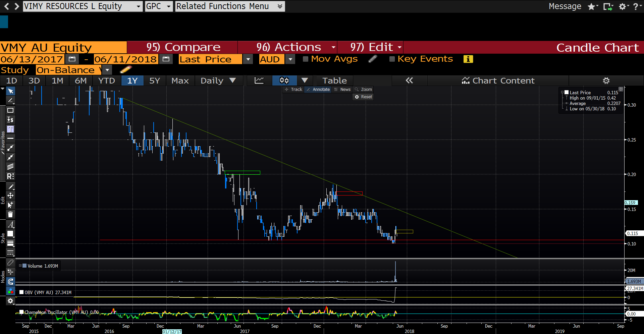The image size is (644, 334).
Task: Toggle the lock-move mode icon
Action: (10, 272)
